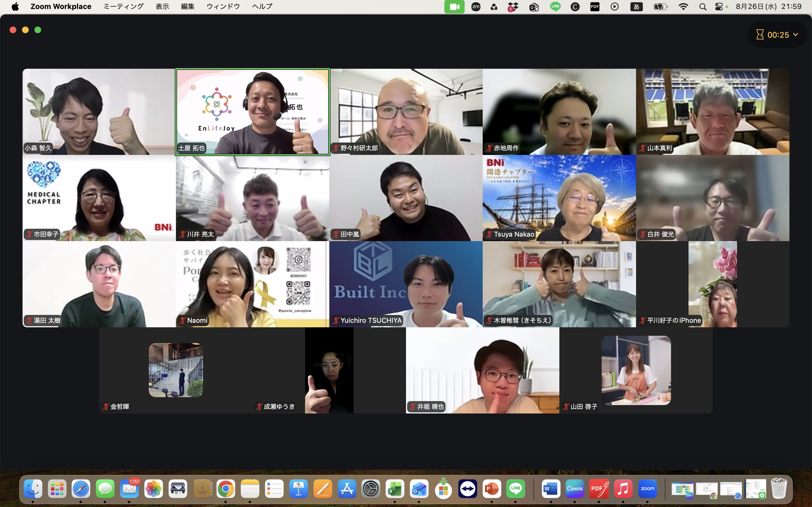Open the ミーティング menu
Image resolution: width=812 pixels, height=507 pixels.
tap(123, 6)
